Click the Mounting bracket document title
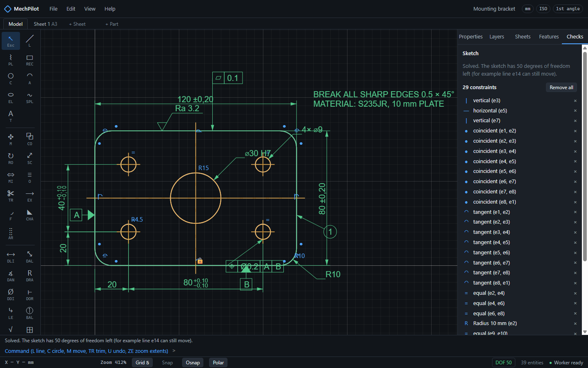Viewport: 588px width, 368px height. point(494,9)
